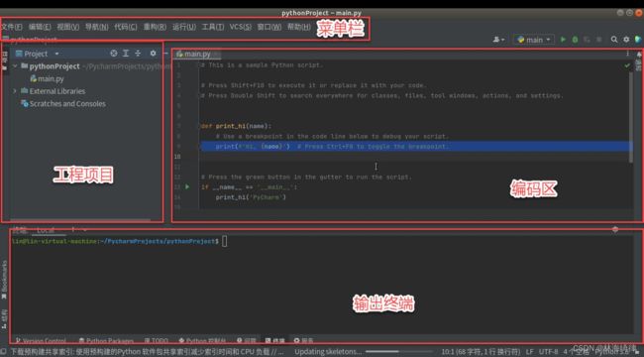Click the grey Stop icon in run toolbar
Screen dimensions: 644x357
click(598, 40)
